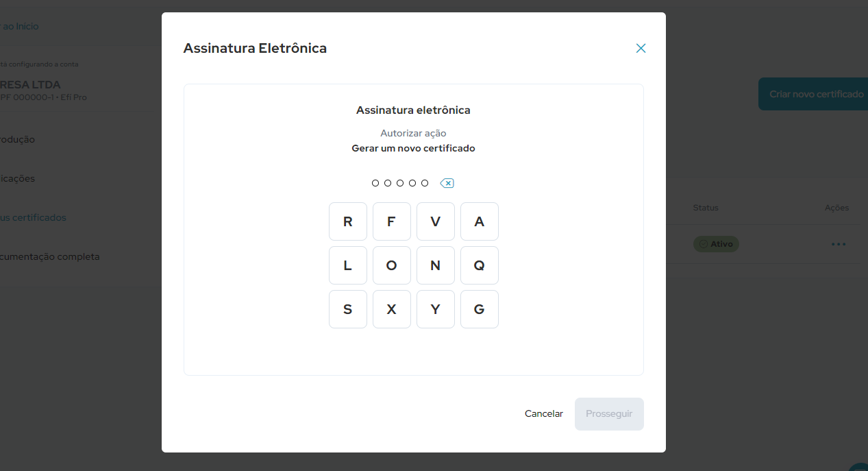Tap the letter X key on keypad
The image size is (868, 471).
(x=391, y=309)
